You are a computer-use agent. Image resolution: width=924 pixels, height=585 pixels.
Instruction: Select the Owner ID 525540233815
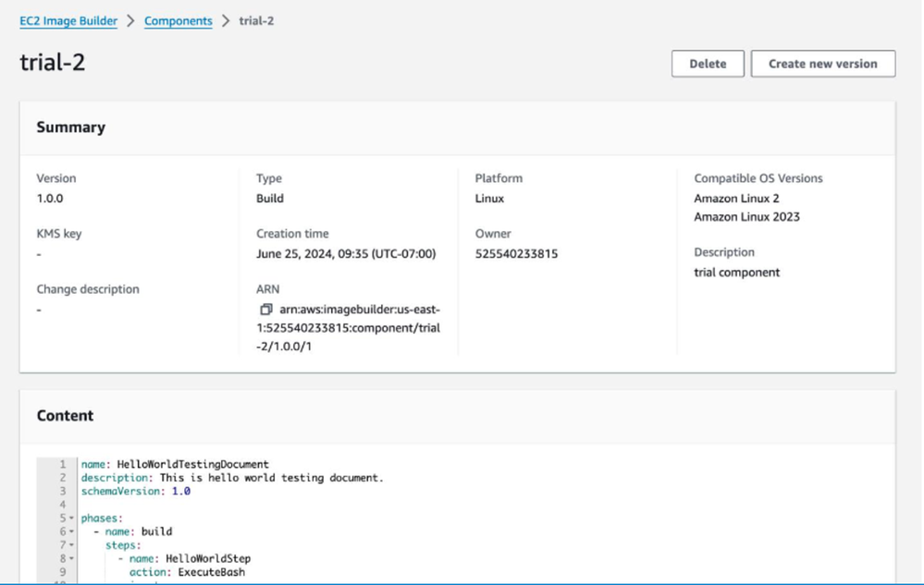coord(516,253)
